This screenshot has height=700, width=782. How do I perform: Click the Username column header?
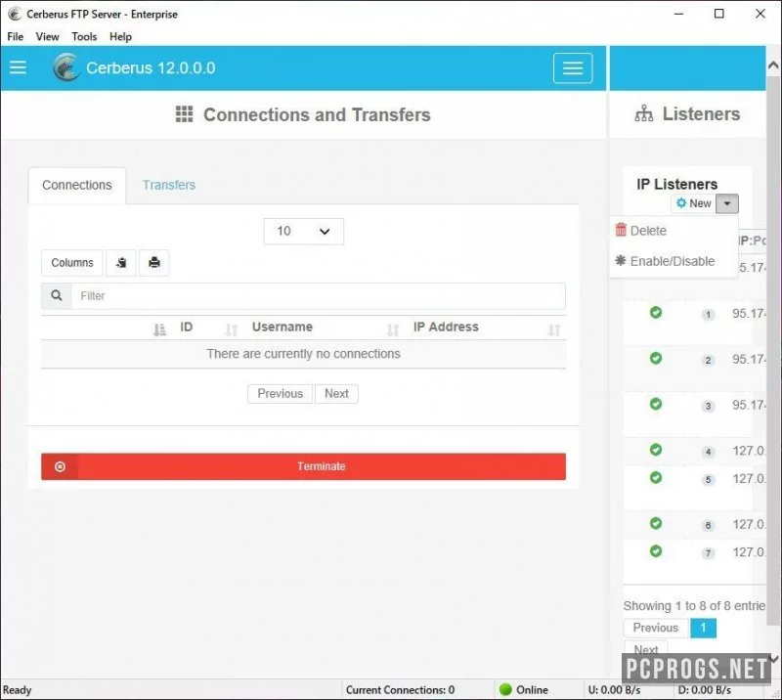pyautogui.click(x=282, y=327)
